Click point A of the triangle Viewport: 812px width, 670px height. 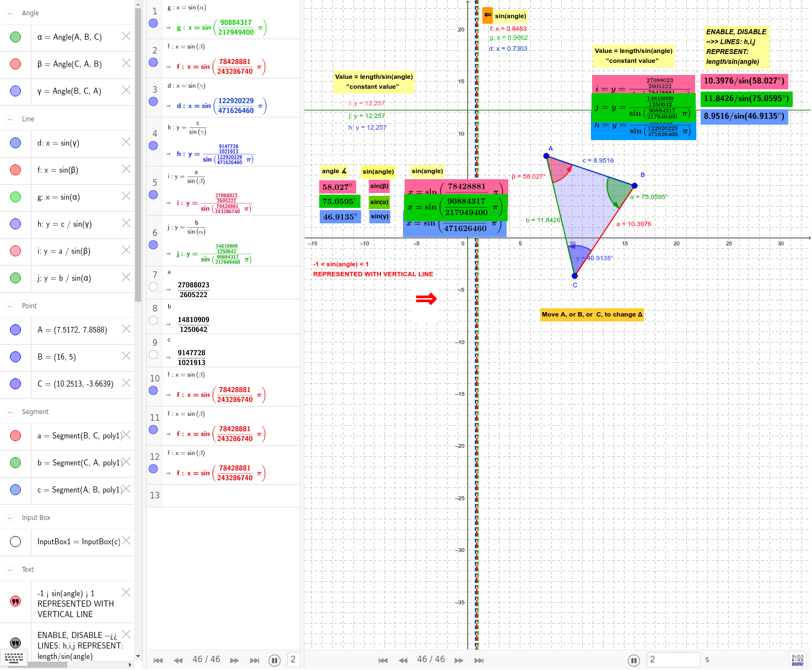(x=546, y=156)
